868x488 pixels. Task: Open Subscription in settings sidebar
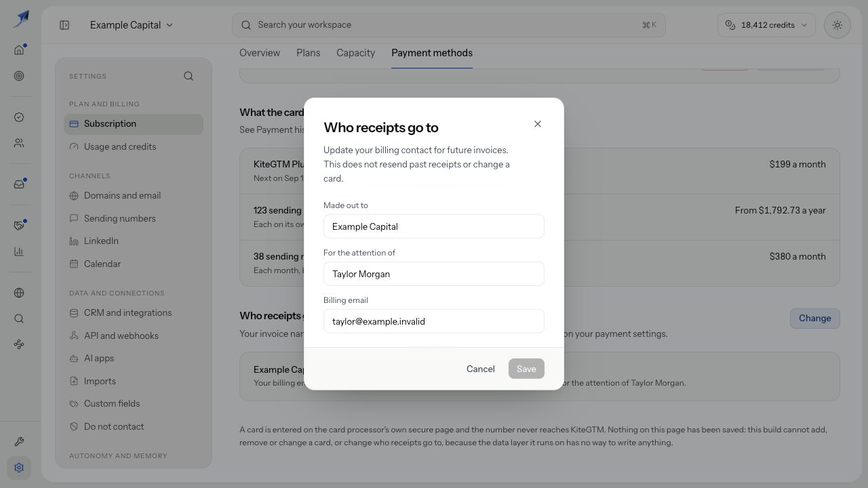pyautogui.click(x=134, y=124)
